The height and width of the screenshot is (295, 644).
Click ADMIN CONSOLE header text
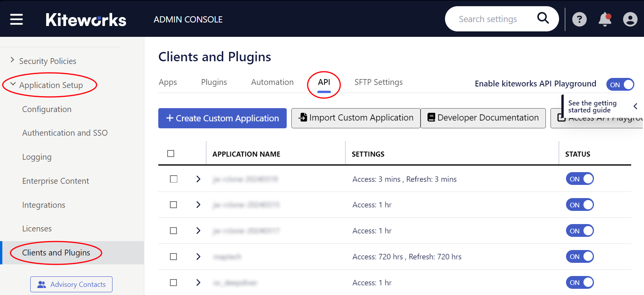point(188,19)
